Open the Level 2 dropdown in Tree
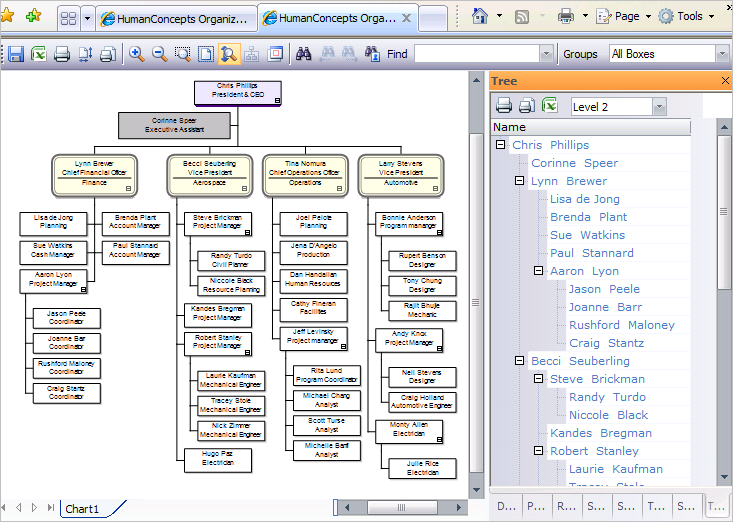Screen dimensions: 733x522 point(659,107)
